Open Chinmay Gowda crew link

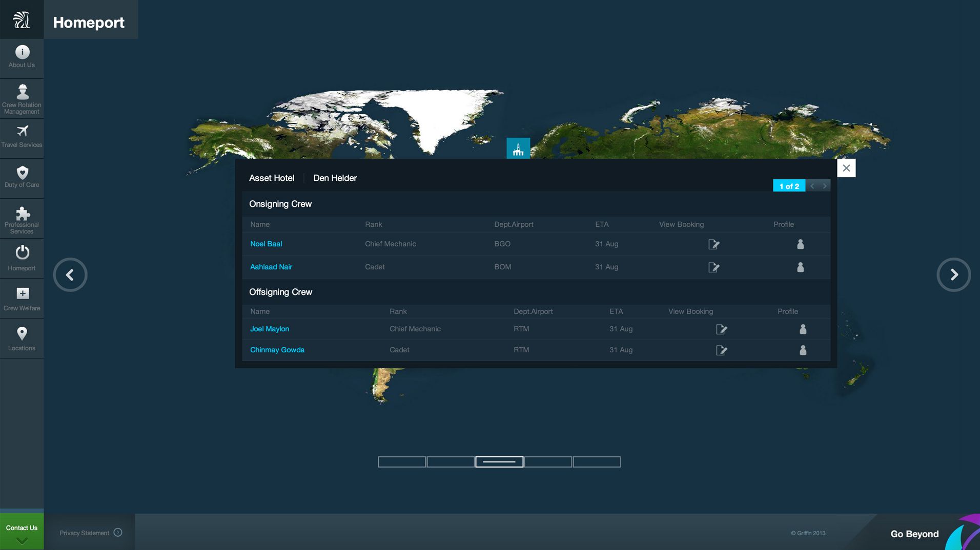point(277,350)
